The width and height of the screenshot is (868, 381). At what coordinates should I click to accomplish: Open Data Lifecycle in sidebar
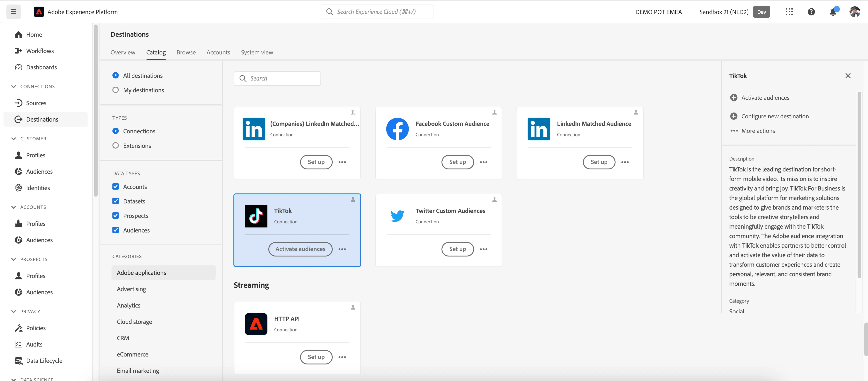point(44,360)
